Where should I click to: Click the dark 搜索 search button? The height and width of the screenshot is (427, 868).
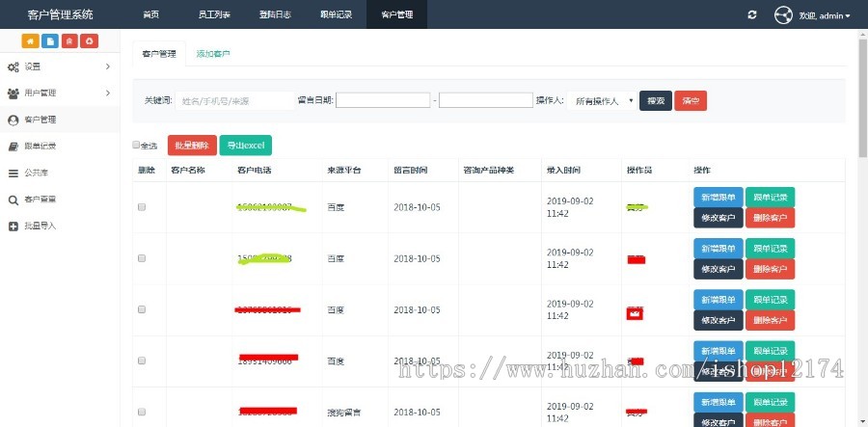656,100
